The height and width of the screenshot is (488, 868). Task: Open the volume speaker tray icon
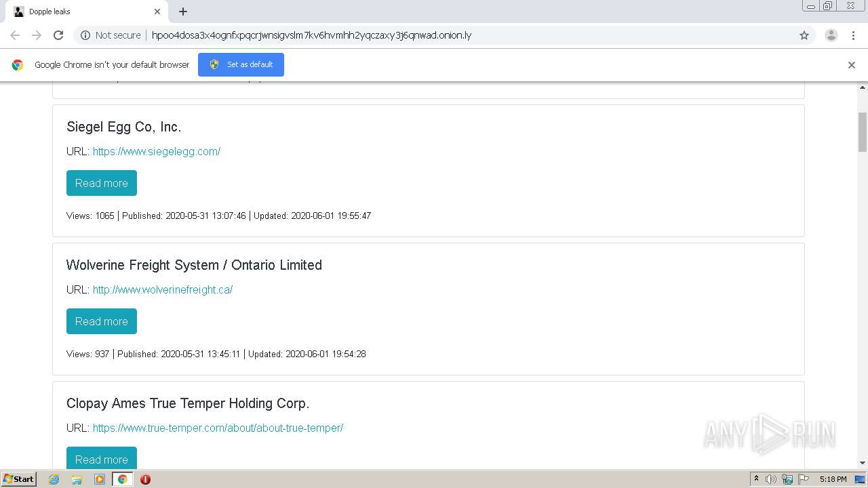(x=771, y=479)
